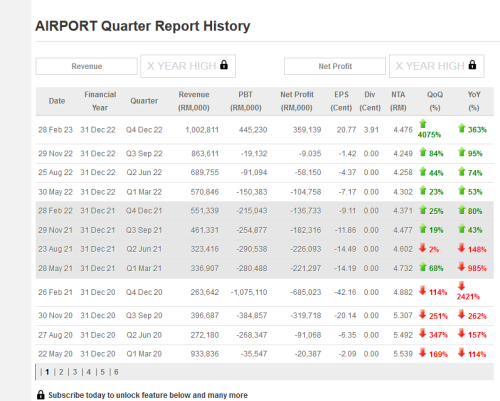The width and height of the screenshot is (500, 401).
Task: Select the Revenue button
Action: [x=87, y=66]
